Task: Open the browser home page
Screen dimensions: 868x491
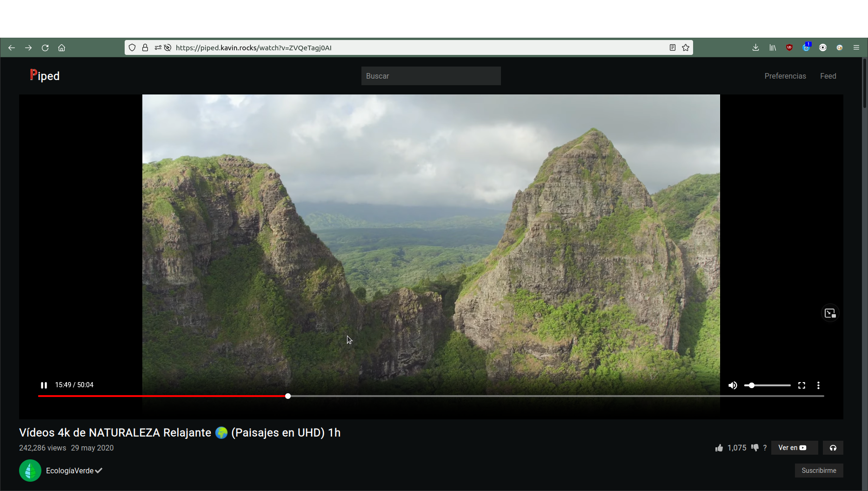Action: (x=61, y=47)
